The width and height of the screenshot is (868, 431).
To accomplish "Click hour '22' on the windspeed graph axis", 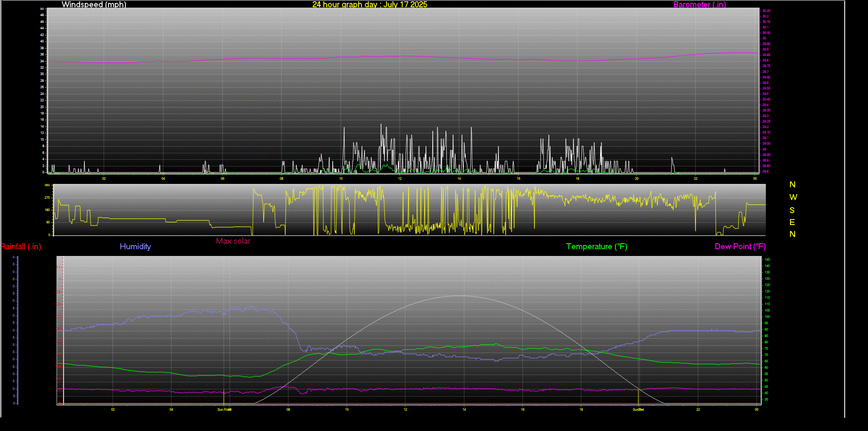I will click(x=696, y=178).
